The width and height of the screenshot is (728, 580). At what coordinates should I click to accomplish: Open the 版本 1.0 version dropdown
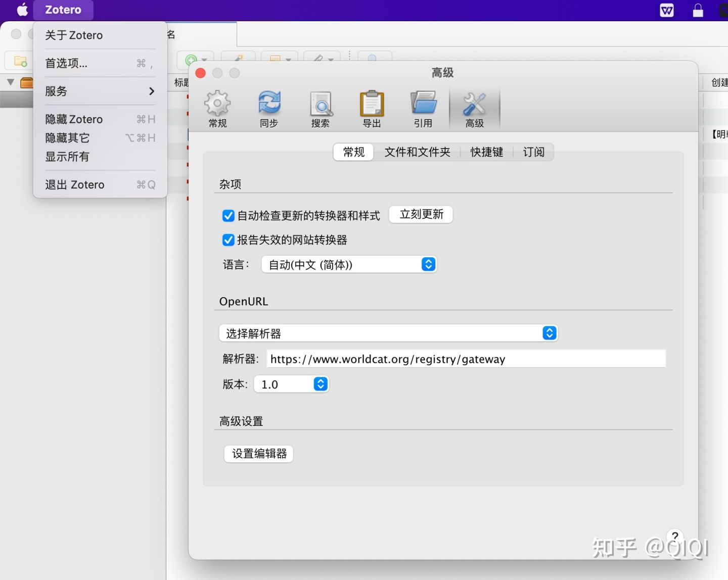point(291,384)
